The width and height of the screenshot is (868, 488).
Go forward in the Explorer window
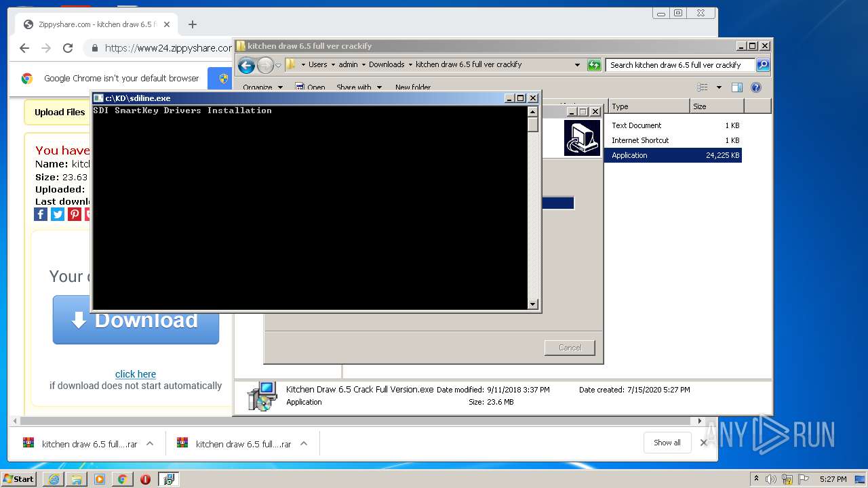pos(265,65)
